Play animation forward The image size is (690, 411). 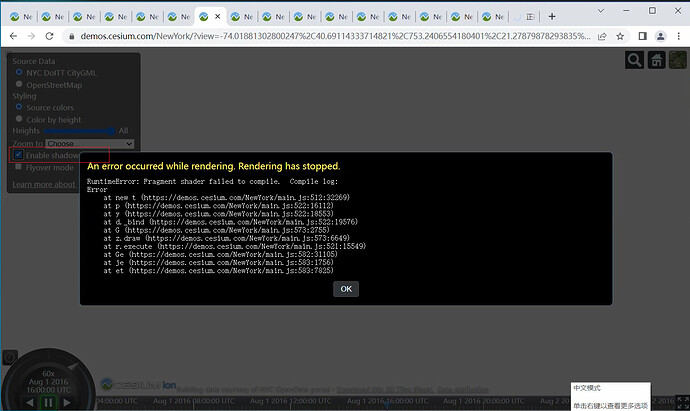coord(67,402)
